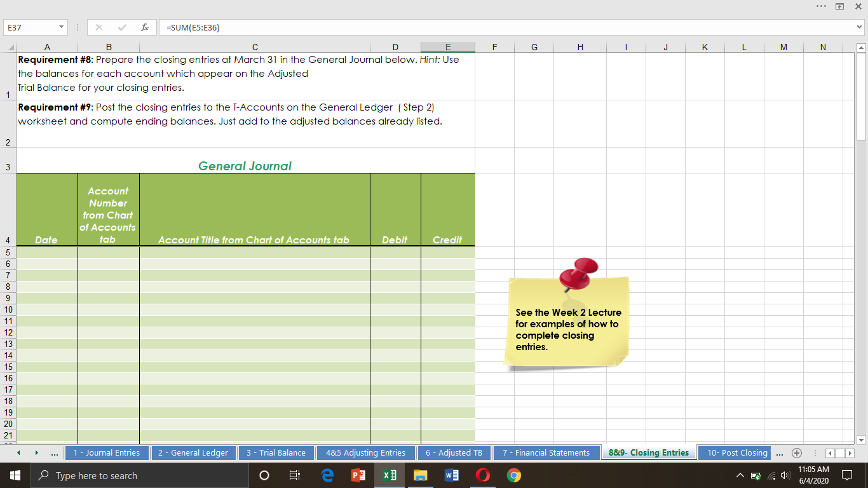Switch to PowerPoint on the taskbar
The image size is (868, 488).
[x=358, y=475]
